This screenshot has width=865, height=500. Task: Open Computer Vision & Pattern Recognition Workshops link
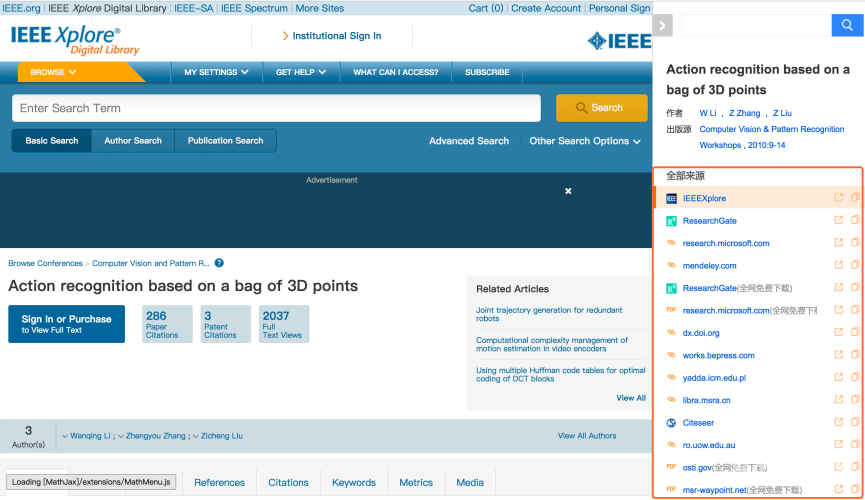pos(772,137)
